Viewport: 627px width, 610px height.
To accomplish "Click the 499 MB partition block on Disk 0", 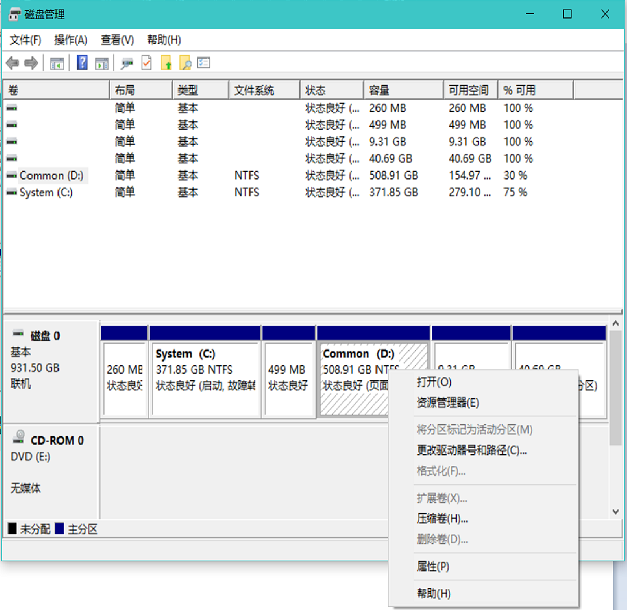I will click(x=288, y=372).
